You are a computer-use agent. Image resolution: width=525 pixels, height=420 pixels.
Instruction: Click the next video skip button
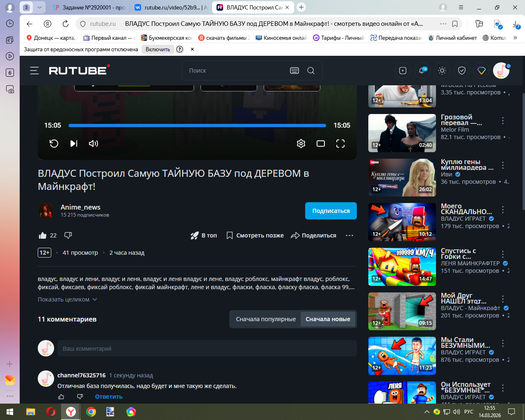(x=74, y=144)
